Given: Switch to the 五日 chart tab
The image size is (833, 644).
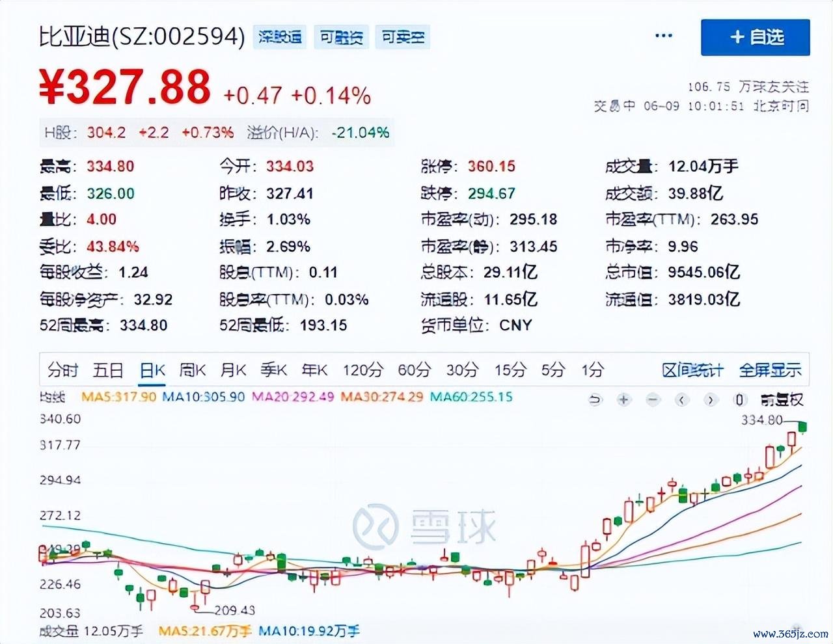Looking at the screenshot, I should click(x=108, y=370).
